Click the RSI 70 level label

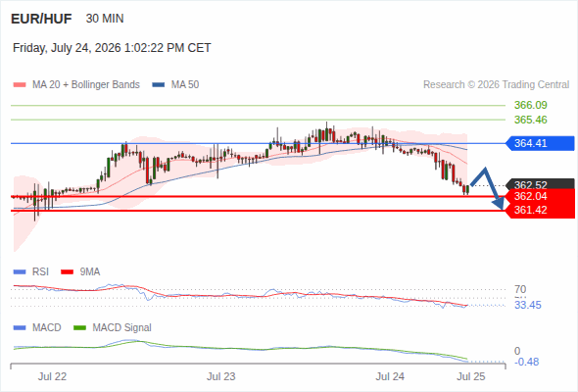point(520,289)
